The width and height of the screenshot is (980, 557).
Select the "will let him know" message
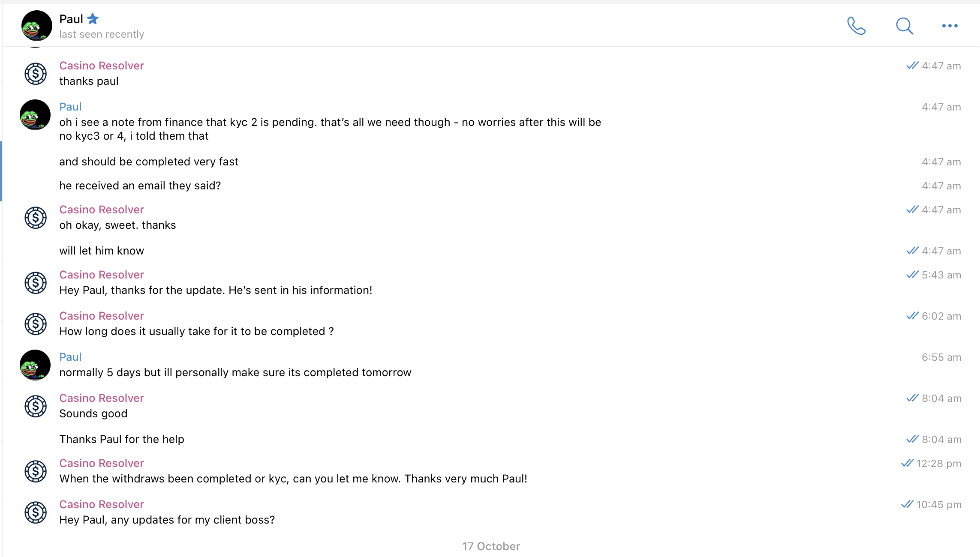102,251
